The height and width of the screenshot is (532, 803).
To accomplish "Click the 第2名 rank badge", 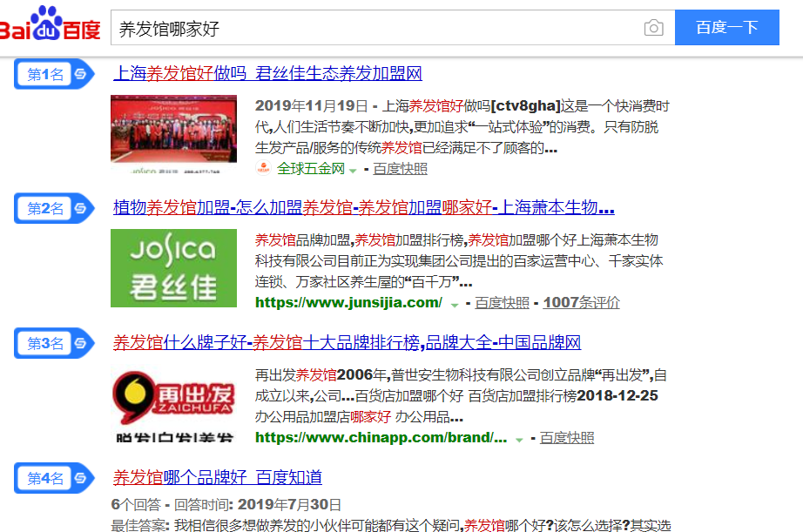I will [x=54, y=208].
